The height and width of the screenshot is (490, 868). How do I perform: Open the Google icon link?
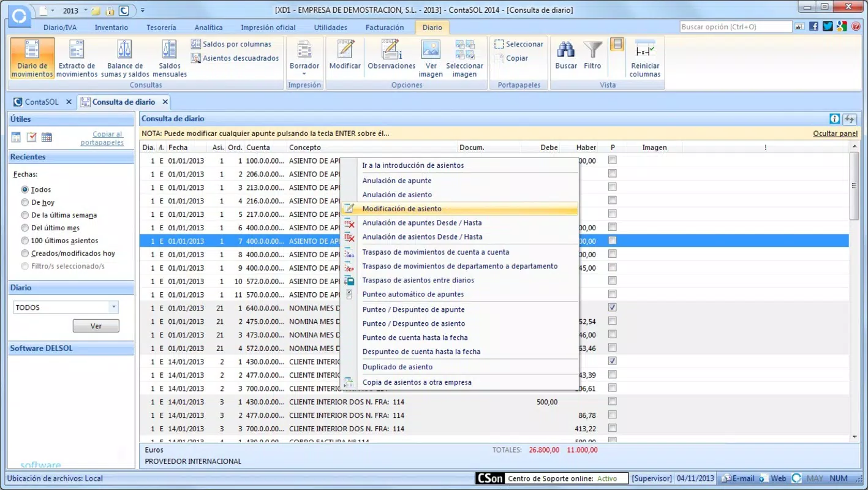click(x=842, y=26)
